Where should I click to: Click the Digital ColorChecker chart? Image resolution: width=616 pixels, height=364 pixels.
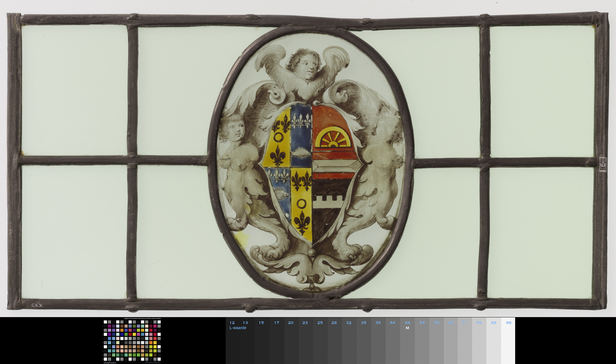pyautogui.click(x=132, y=340)
